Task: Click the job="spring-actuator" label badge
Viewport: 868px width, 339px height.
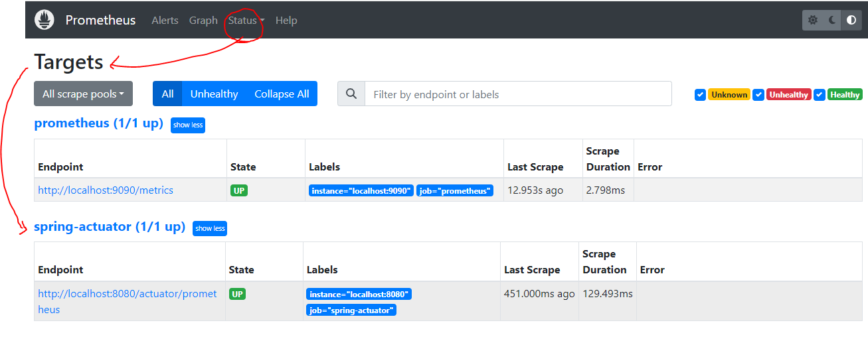Action: click(351, 310)
